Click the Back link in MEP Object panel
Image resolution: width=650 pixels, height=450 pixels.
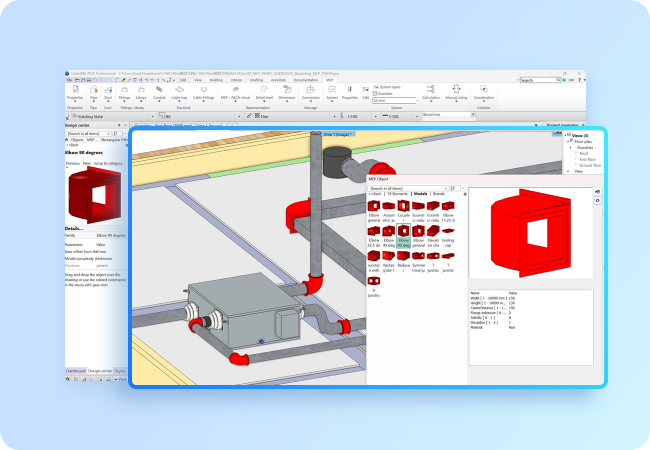(376, 192)
